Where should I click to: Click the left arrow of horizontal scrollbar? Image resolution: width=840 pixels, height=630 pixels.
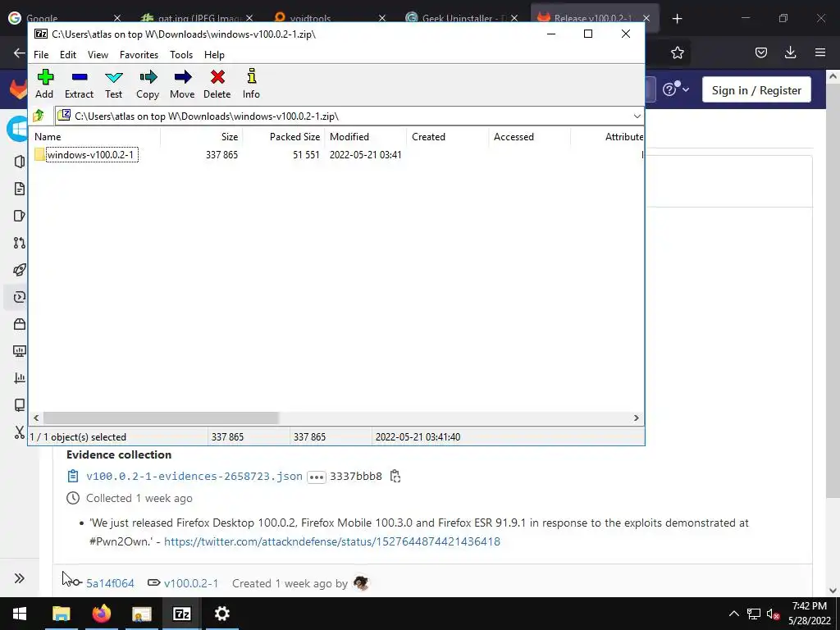tap(36, 418)
